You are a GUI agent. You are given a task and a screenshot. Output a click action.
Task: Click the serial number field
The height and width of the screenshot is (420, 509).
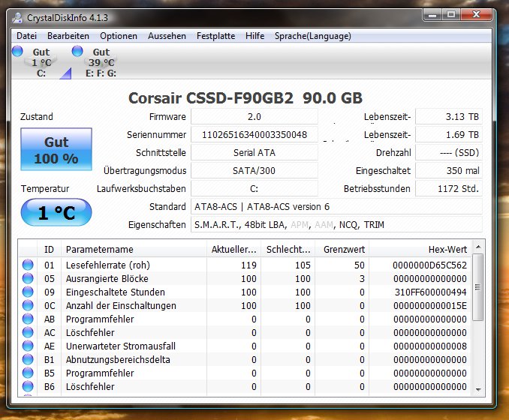(x=254, y=134)
